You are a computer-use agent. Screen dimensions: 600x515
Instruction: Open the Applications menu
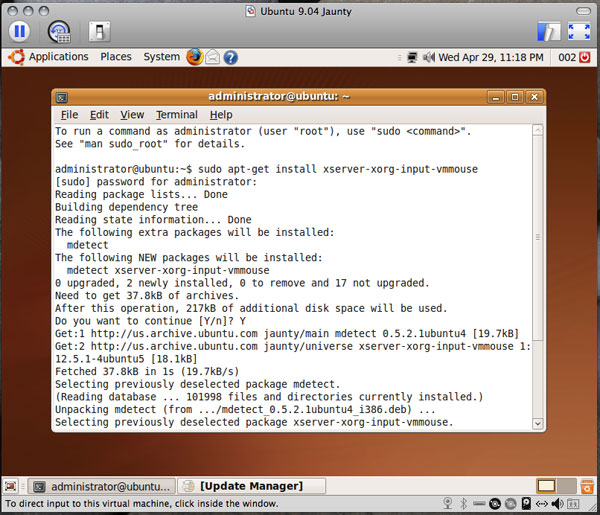click(x=59, y=57)
